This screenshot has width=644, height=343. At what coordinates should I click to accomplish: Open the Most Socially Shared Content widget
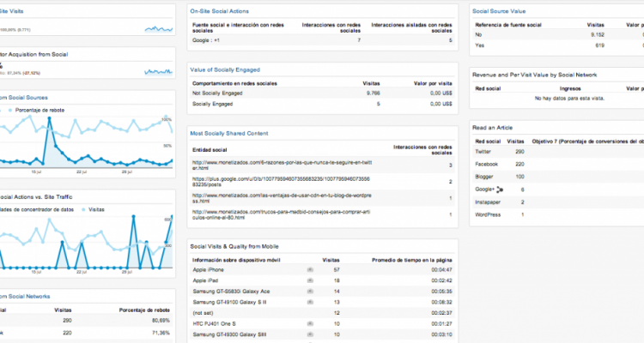229,134
